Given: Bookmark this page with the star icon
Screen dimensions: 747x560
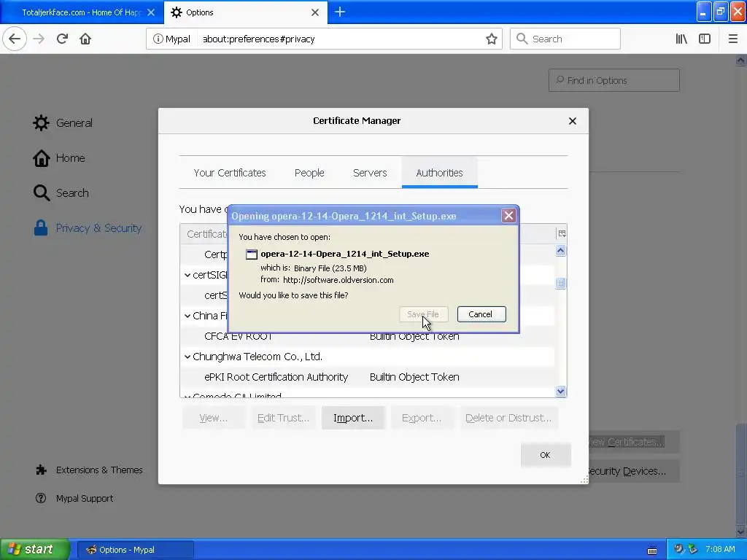Looking at the screenshot, I should [491, 39].
